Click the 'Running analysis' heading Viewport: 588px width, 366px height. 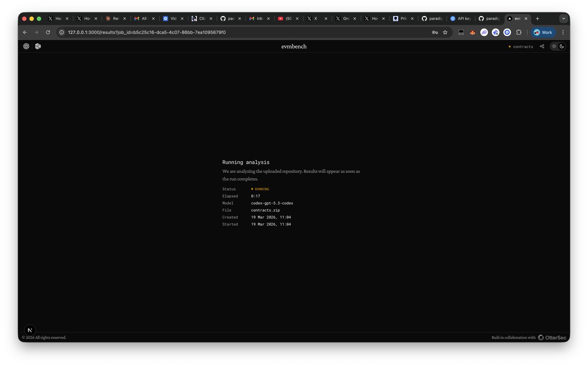[246, 162]
